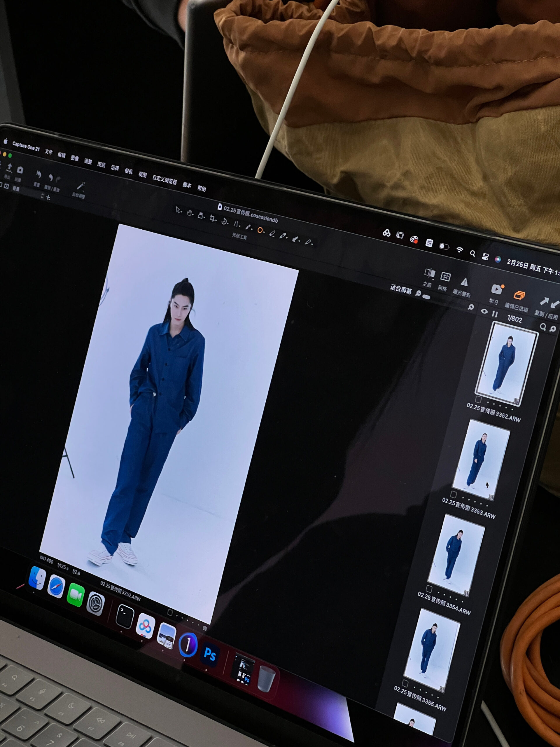Choose the Rotate straighten tool
This screenshot has height=747, width=560.
pyautogui.click(x=224, y=221)
